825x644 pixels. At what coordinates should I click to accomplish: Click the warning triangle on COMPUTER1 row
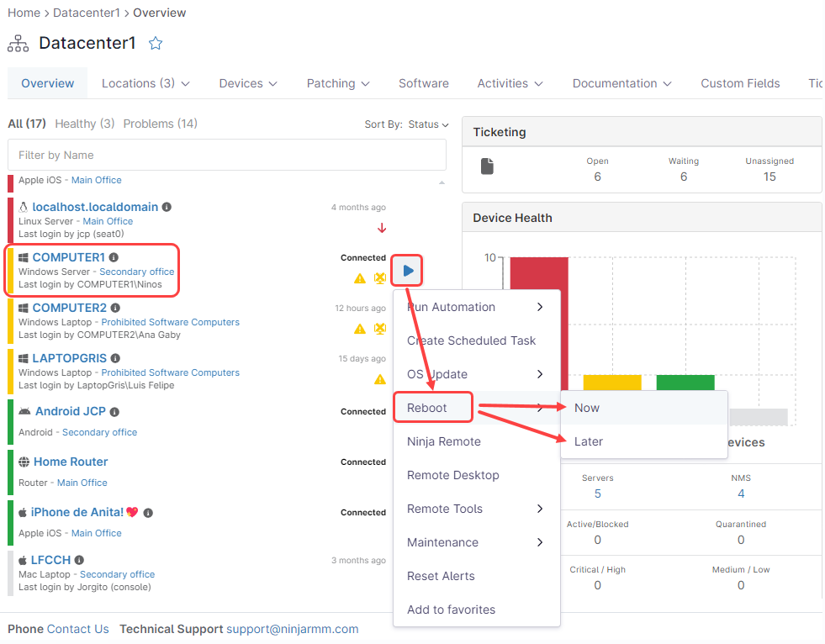point(360,278)
